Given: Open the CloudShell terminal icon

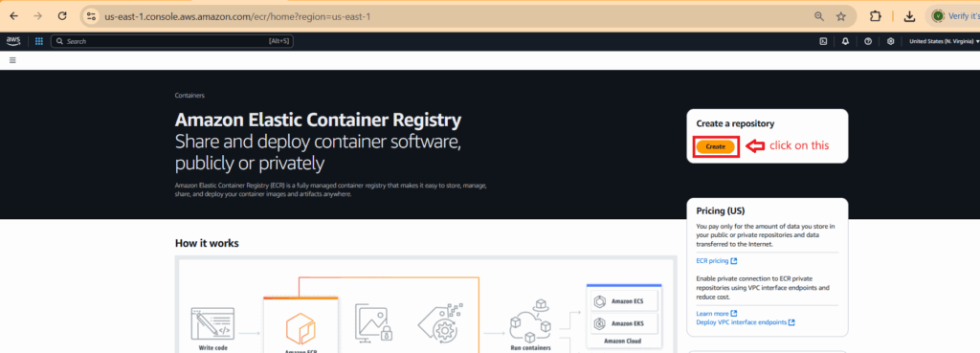Looking at the screenshot, I should (823, 41).
